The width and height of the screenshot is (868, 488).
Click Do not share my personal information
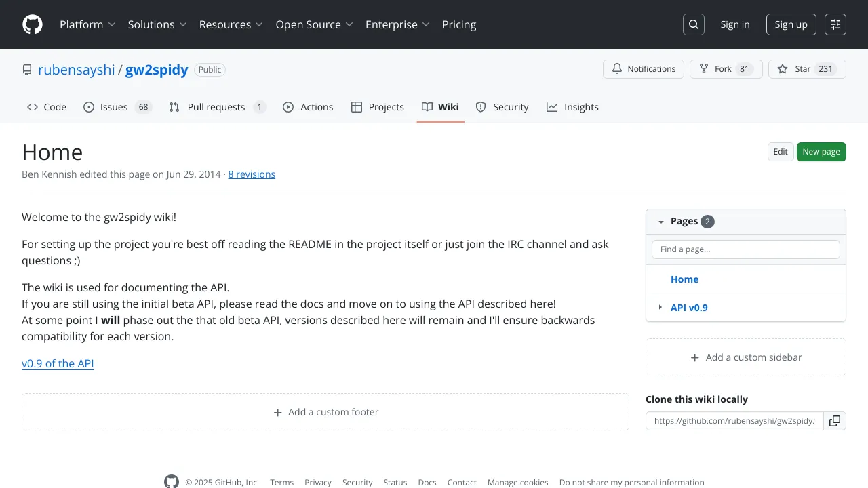pyautogui.click(x=632, y=483)
